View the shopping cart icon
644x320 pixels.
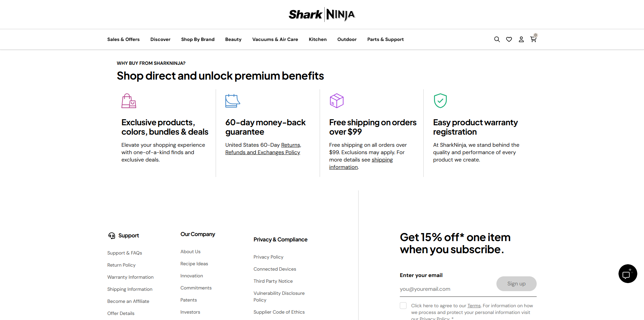pyautogui.click(x=533, y=39)
